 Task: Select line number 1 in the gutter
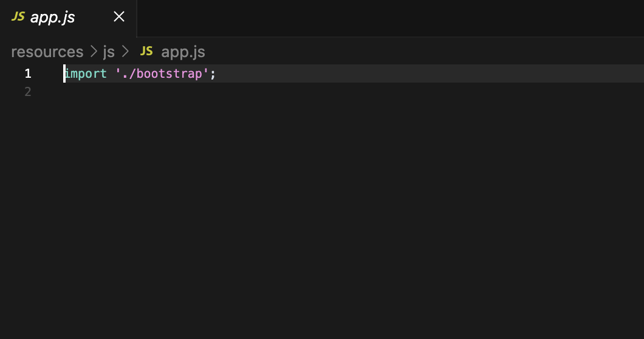28,74
